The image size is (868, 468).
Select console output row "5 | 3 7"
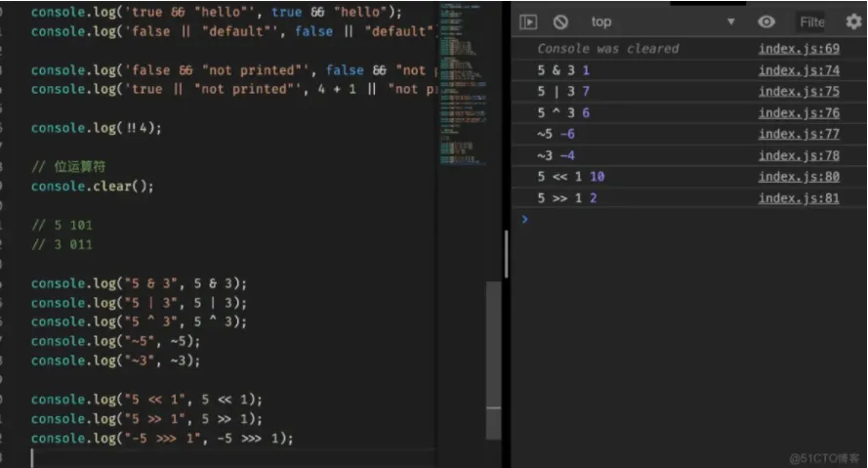[688, 92]
